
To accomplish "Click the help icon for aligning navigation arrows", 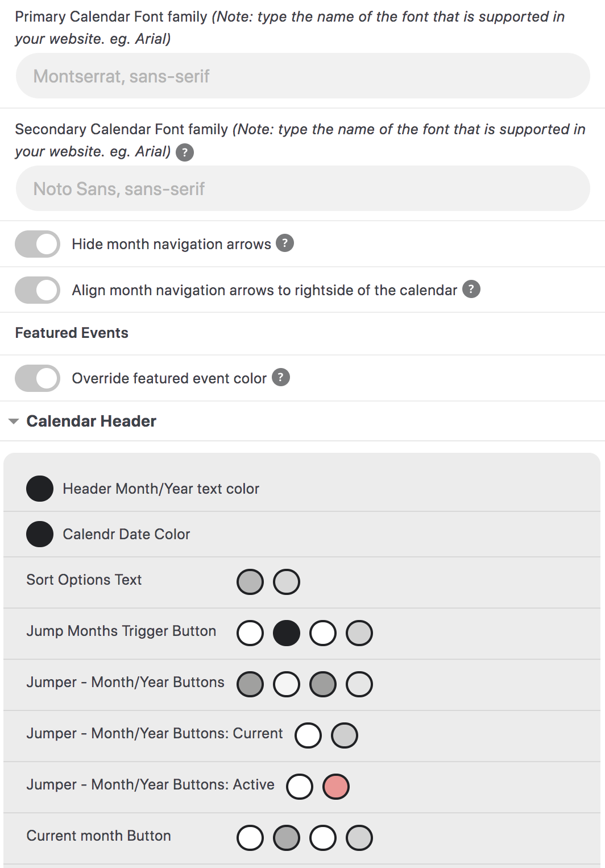I will pyautogui.click(x=471, y=289).
